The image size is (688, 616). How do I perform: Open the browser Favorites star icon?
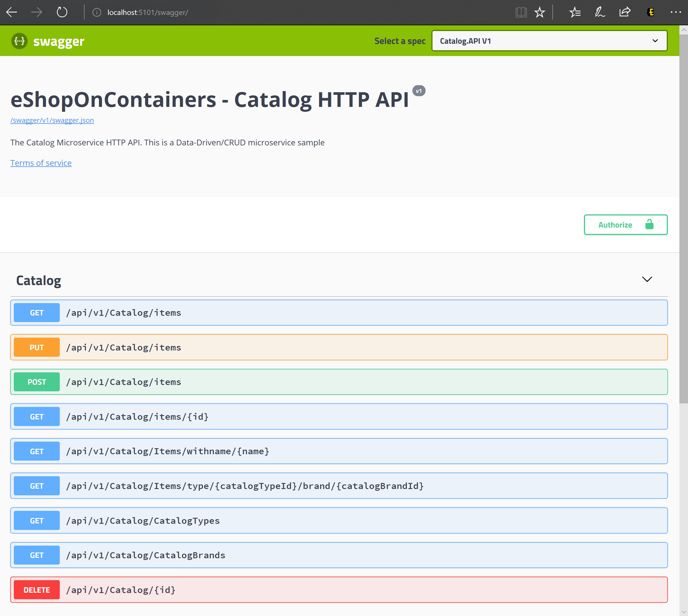[540, 12]
